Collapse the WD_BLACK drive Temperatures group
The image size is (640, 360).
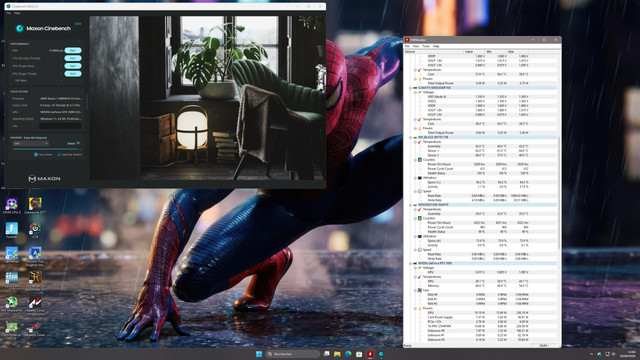pyautogui.click(x=416, y=142)
